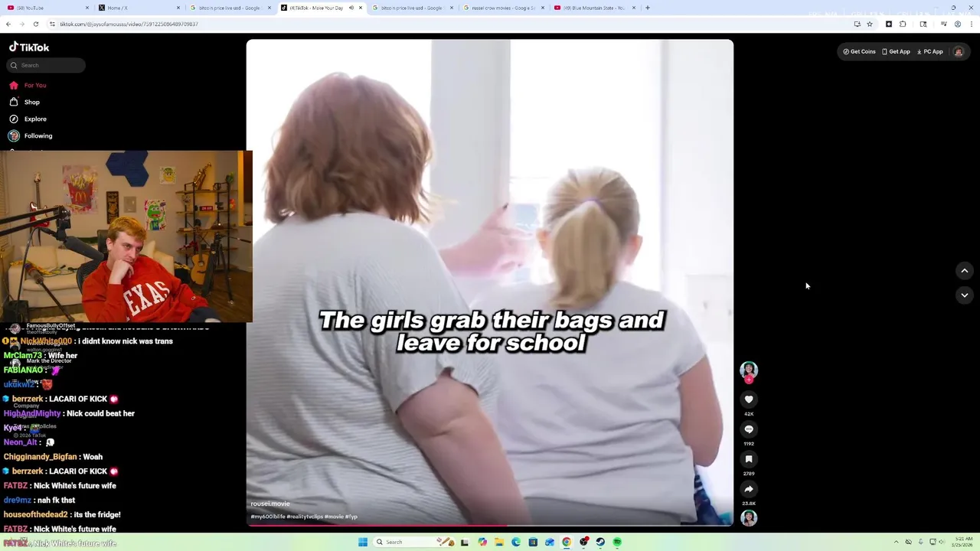Open the clock showing 5:21 AM
The image size is (980, 551).
pyautogui.click(x=962, y=542)
